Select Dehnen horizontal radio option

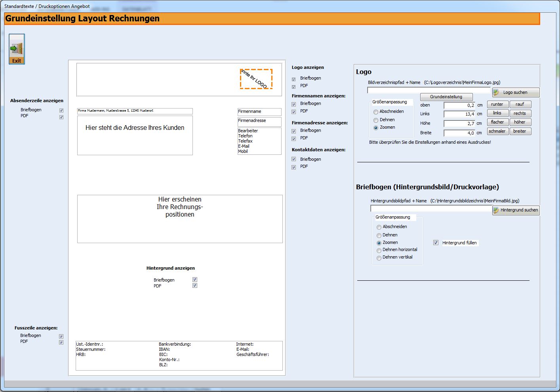click(x=379, y=250)
